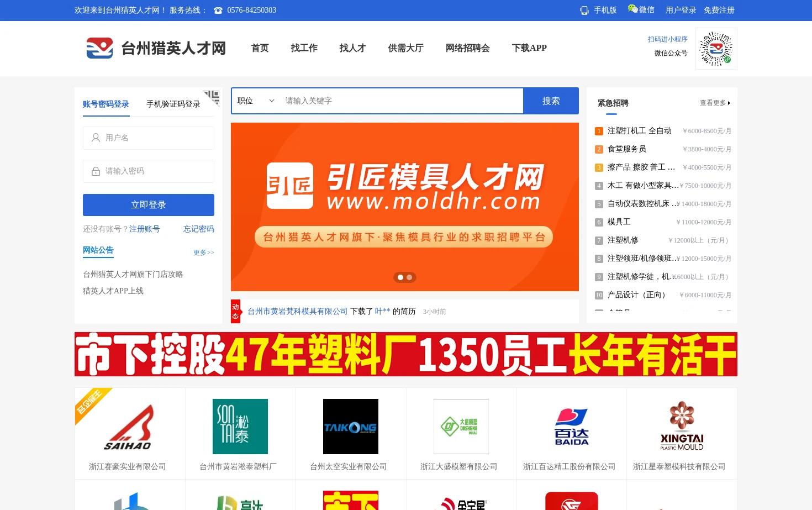
Task: Open announcement 猎英人才APP上线
Action: point(113,291)
